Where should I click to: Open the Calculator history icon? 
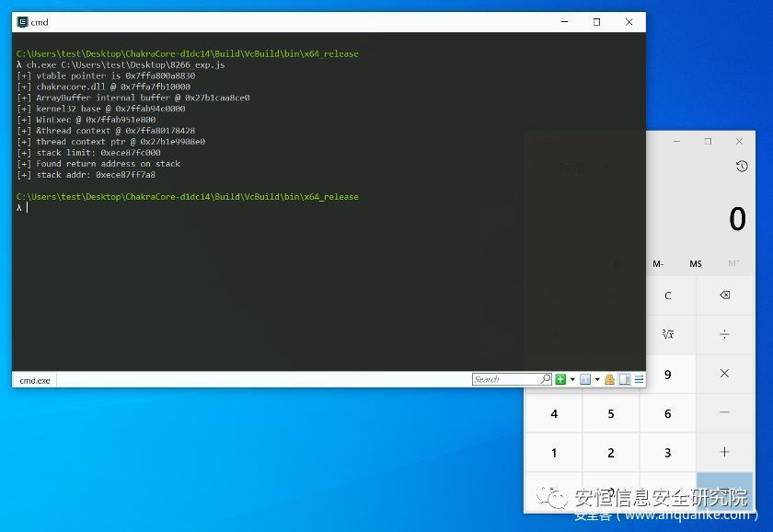(x=742, y=167)
